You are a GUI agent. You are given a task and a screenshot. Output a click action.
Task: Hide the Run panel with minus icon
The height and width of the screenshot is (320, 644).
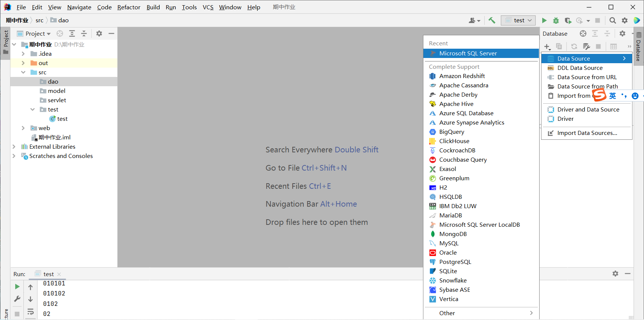coord(628,274)
